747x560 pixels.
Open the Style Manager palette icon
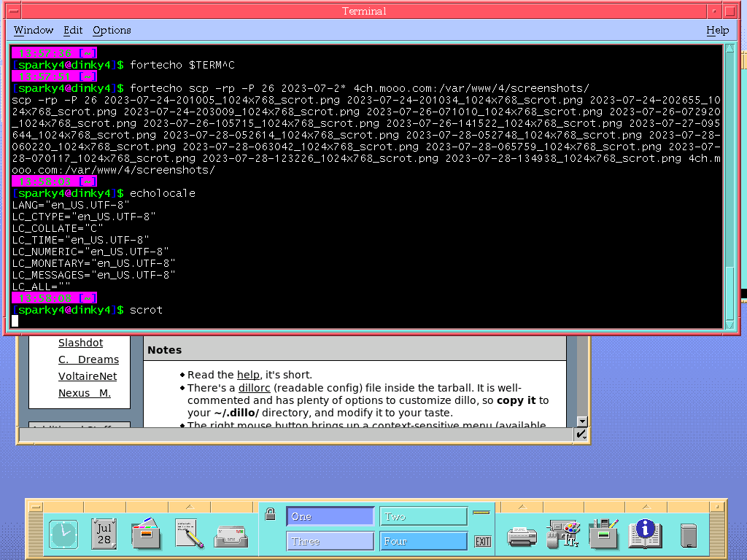563,534
